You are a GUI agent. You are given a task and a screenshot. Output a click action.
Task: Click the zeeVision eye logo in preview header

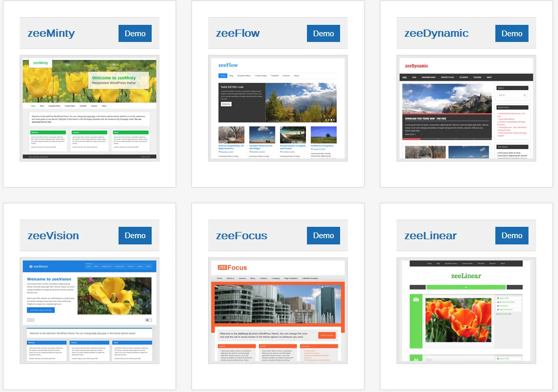[x=38, y=266]
